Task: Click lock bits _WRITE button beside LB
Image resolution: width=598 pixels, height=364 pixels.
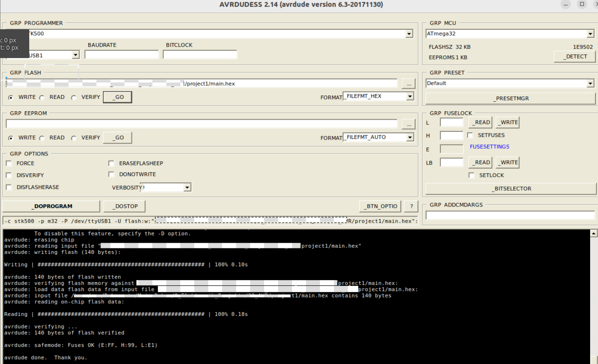Action: coord(507,162)
